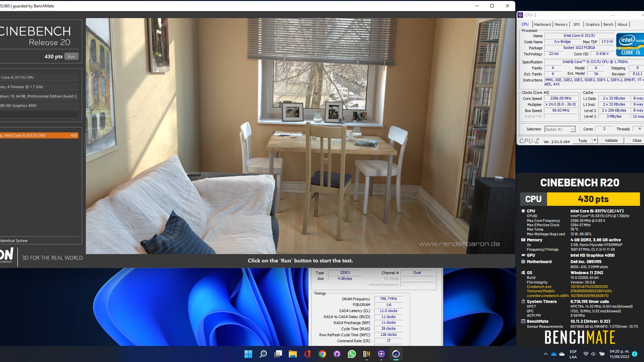
Task: Switch to BenchMate on the taskbar
Action: (x=367, y=354)
